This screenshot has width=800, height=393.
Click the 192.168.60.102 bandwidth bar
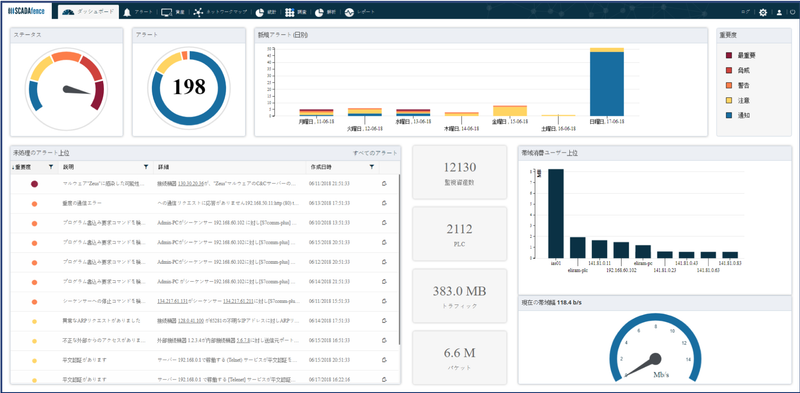[x=621, y=250]
